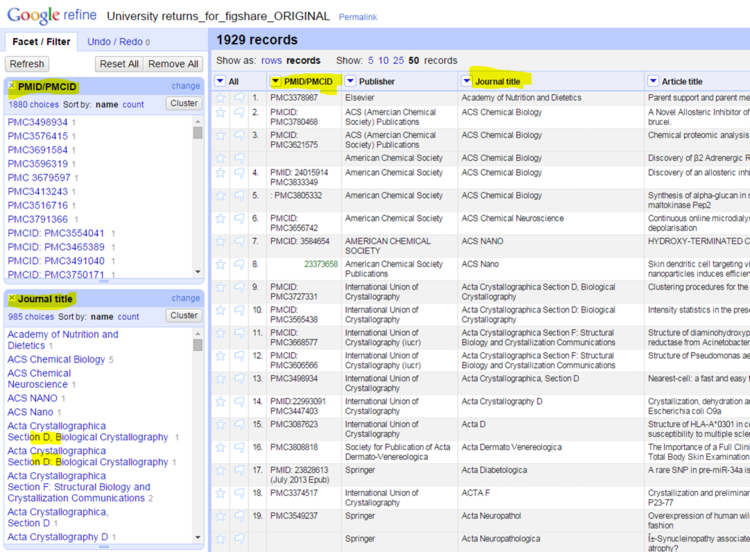Click the Reset All button
The width and height of the screenshot is (750, 552).
[x=119, y=64]
